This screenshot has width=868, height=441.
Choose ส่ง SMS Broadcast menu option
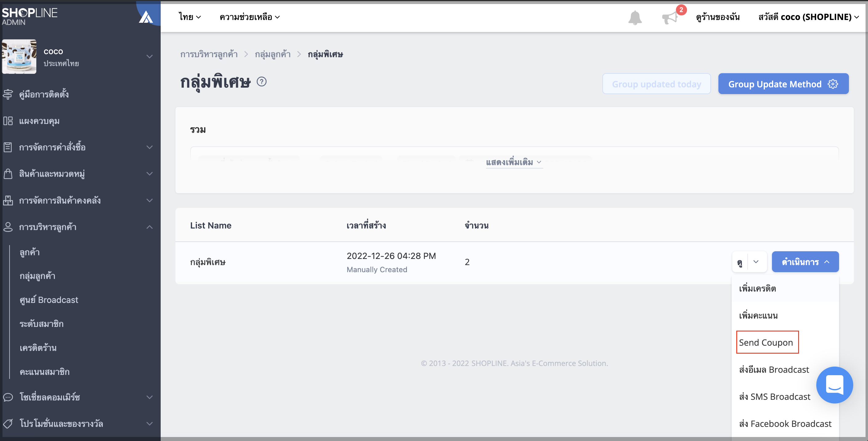pos(775,397)
